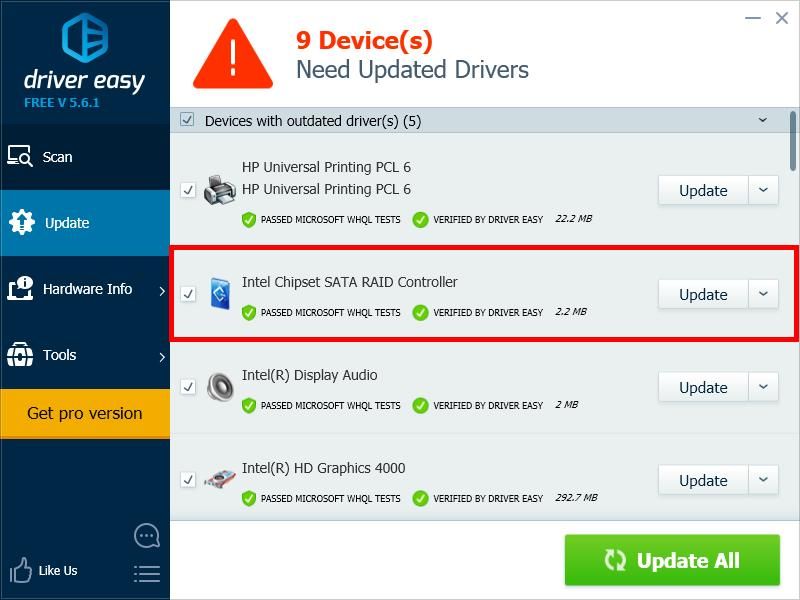Update the Intel(R) Display Audio driver

703,387
